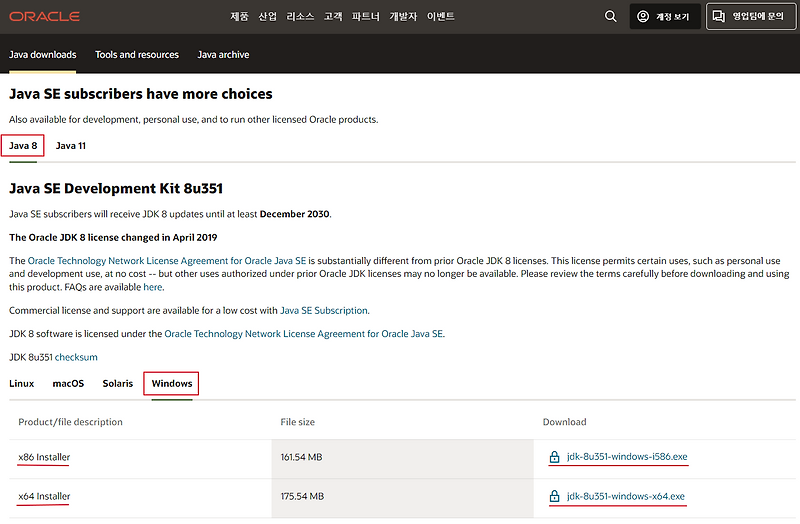Screen dimensions: 800x524
Task: Click the lock icon beside jdk-8u351-windows-x64.exe
Action: point(553,496)
